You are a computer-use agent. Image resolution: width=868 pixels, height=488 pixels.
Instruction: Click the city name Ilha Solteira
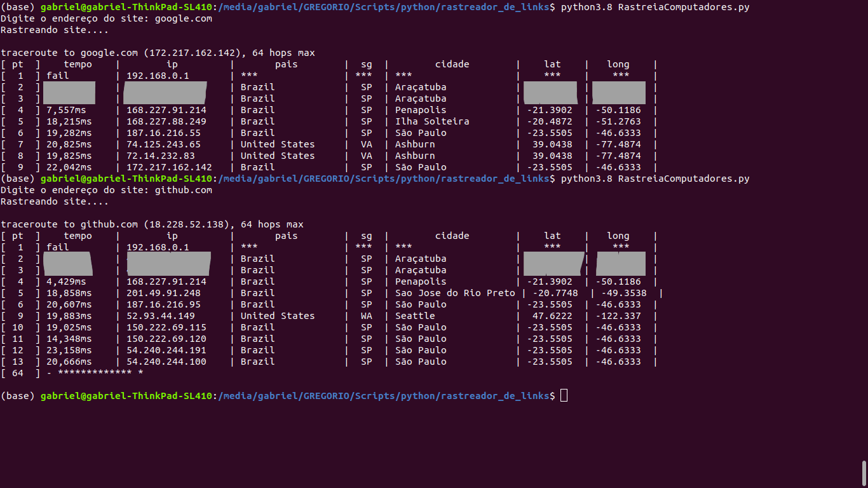pyautogui.click(x=432, y=121)
